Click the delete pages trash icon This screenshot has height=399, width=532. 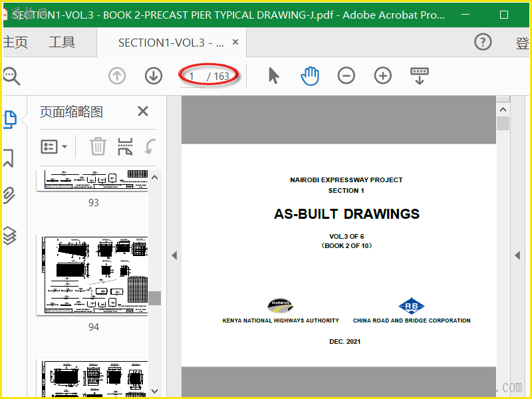[x=98, y=146]
